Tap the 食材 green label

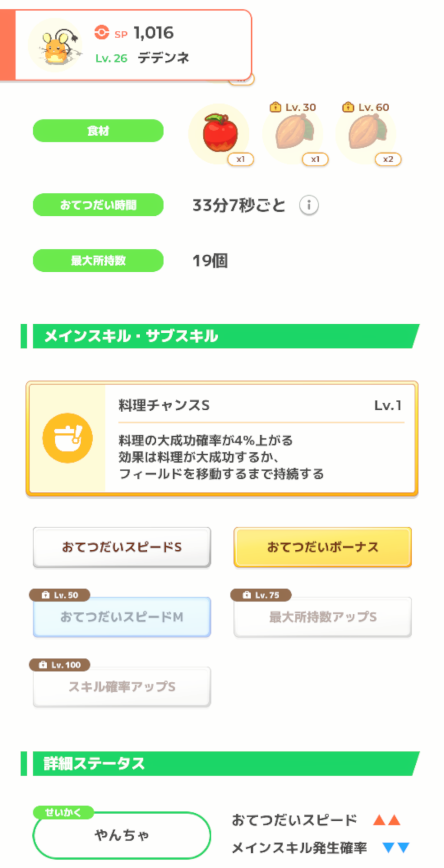pos(98,131)
